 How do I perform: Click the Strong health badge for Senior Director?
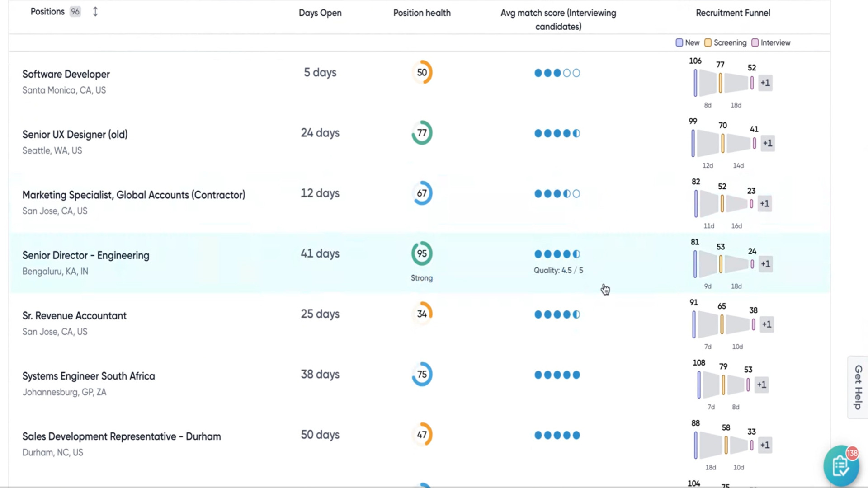[421, 278]
